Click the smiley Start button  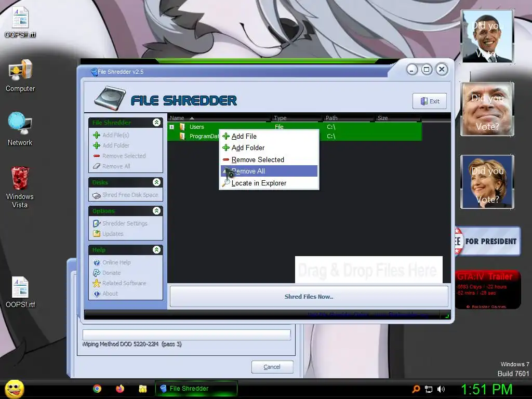(14, 389)
